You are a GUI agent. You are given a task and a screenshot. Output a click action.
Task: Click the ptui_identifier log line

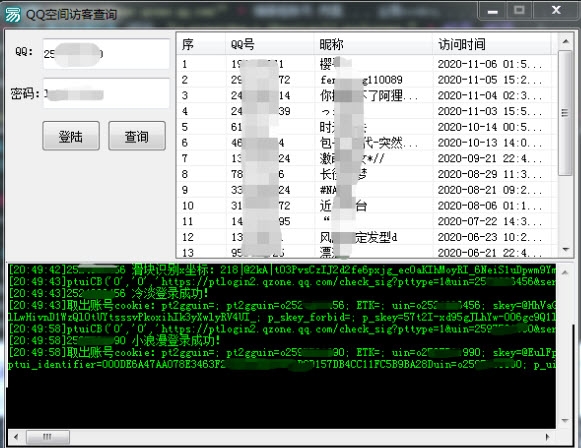pos(282,364)
